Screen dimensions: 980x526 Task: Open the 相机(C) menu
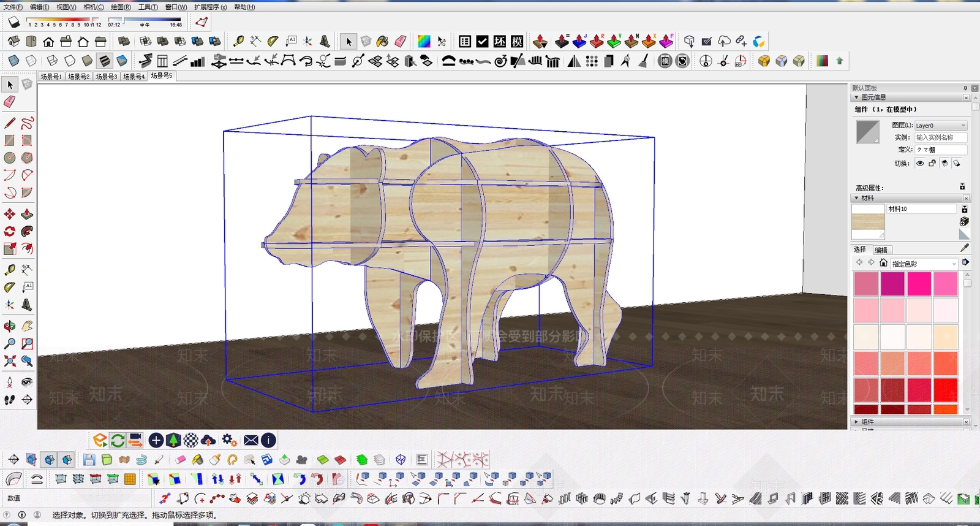pos(94,7)
